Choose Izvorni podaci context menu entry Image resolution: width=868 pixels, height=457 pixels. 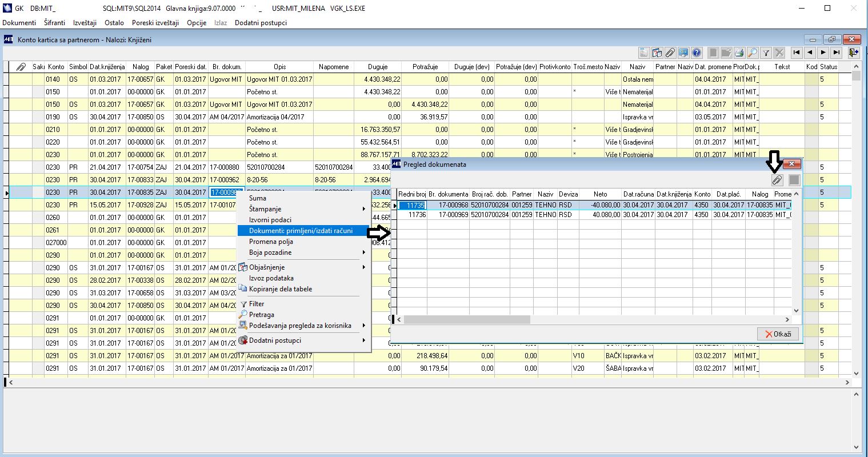[304, 220]
